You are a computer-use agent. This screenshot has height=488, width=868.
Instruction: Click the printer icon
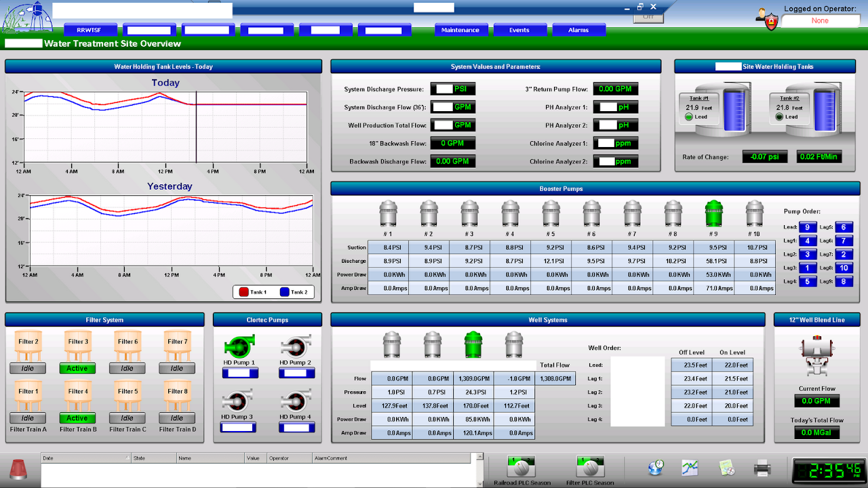[x=762, y=467]
